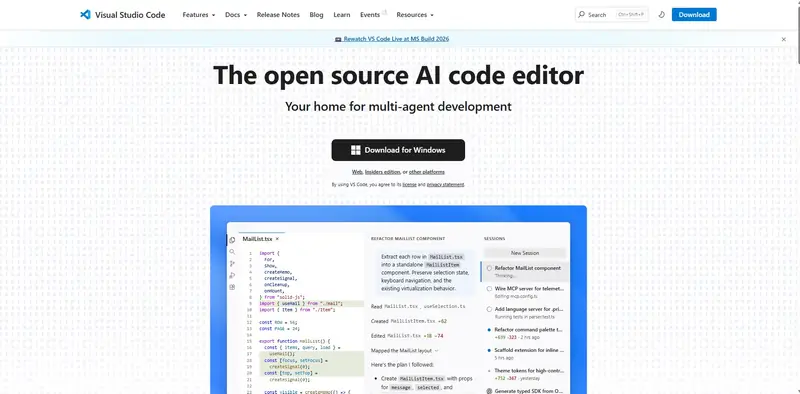Click status circle of Refactor MailList component
Image resolution: width=800 pixels, height=394 pixels.
click(x=489, y=268)
